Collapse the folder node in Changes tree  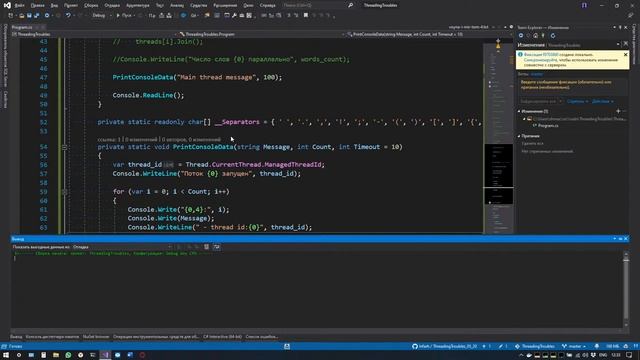tap(524, 119)
